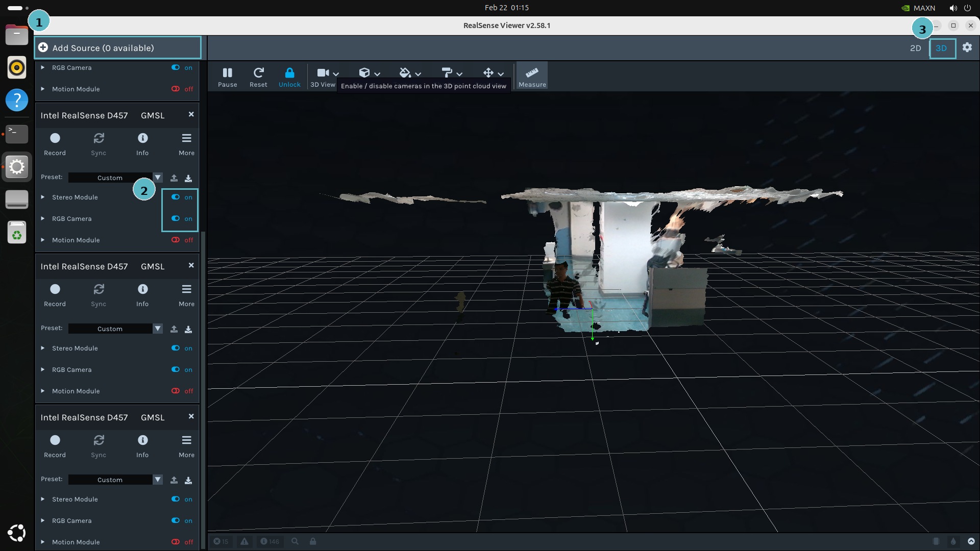This screenshot has width=980, height=551.
Task: Click Sync in the upper D457 panel
Action: click(x=99, y=144)
